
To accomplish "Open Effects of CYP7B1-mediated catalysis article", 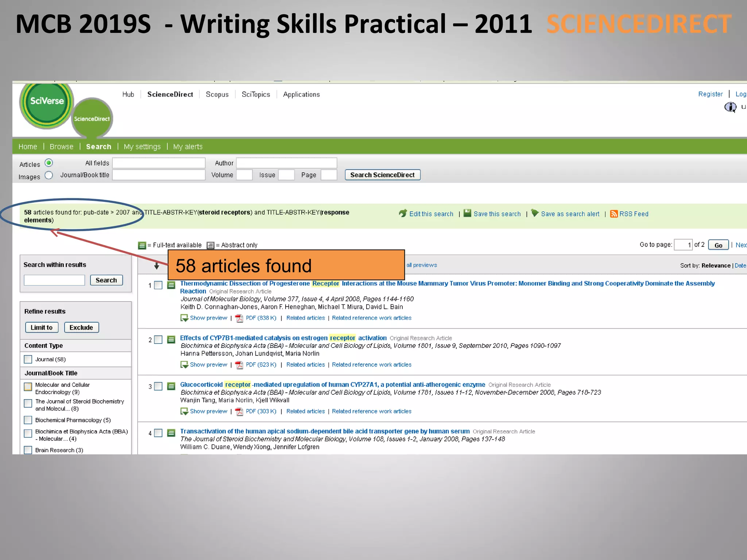I will pyautogui.click(x=283, y=338).
